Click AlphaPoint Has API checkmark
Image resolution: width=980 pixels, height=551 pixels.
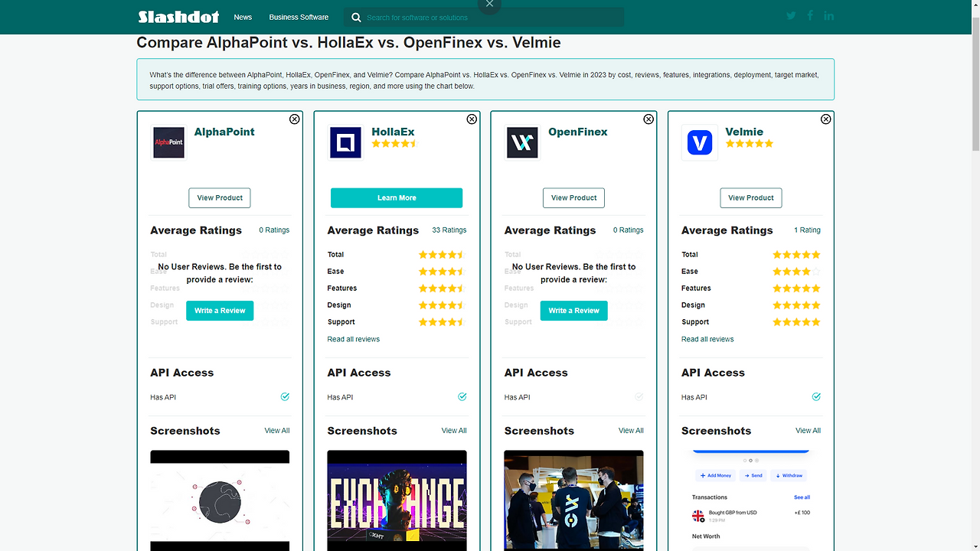285,396
